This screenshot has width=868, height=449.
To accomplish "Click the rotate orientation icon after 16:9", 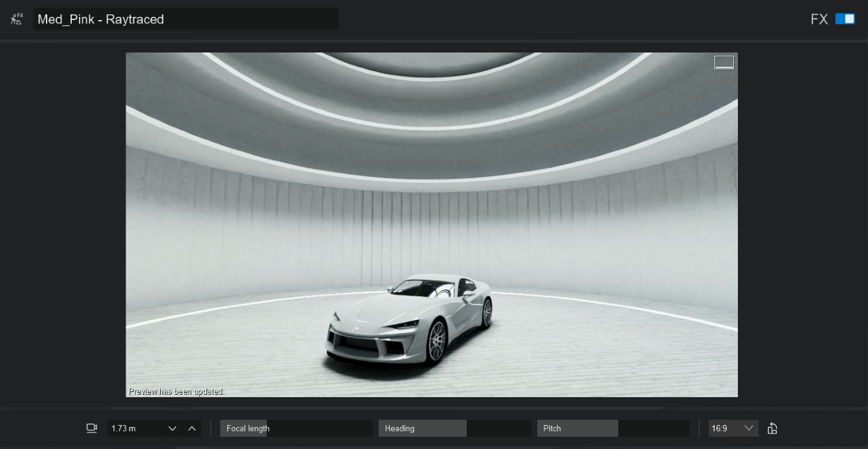I will [772, 428].
